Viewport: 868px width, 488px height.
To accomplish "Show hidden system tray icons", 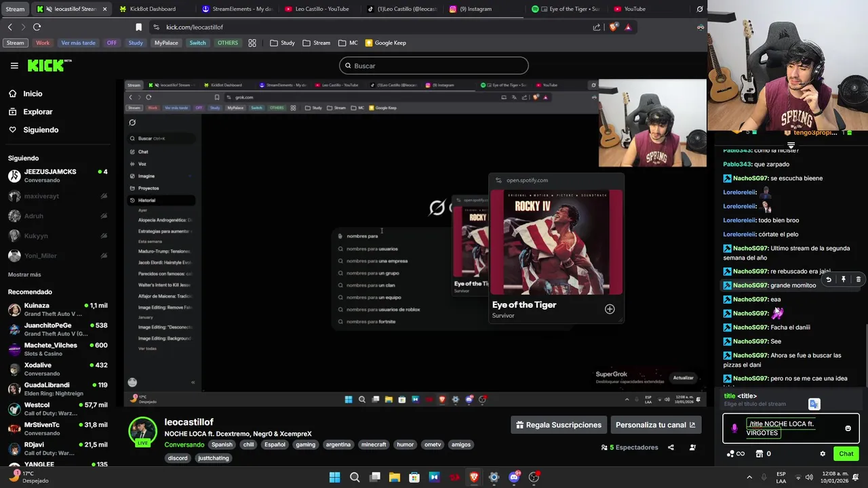I will 749,477.
